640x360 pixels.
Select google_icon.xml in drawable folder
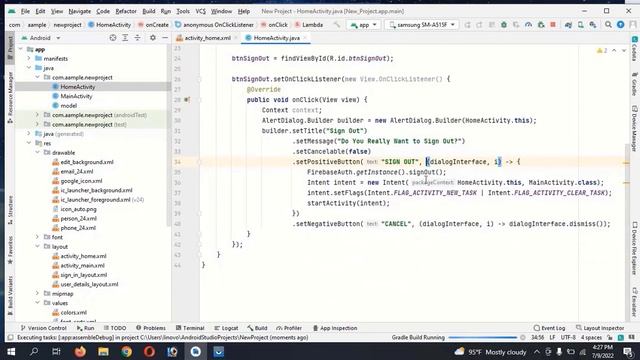click(81, 181)
